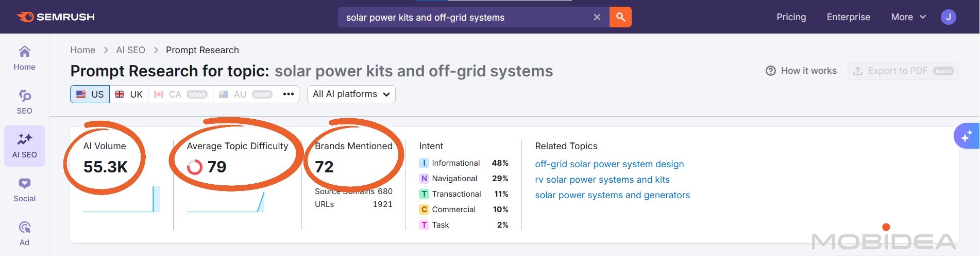
Task: Open the Pricing menu item
Action: click(x=791, y=17)
